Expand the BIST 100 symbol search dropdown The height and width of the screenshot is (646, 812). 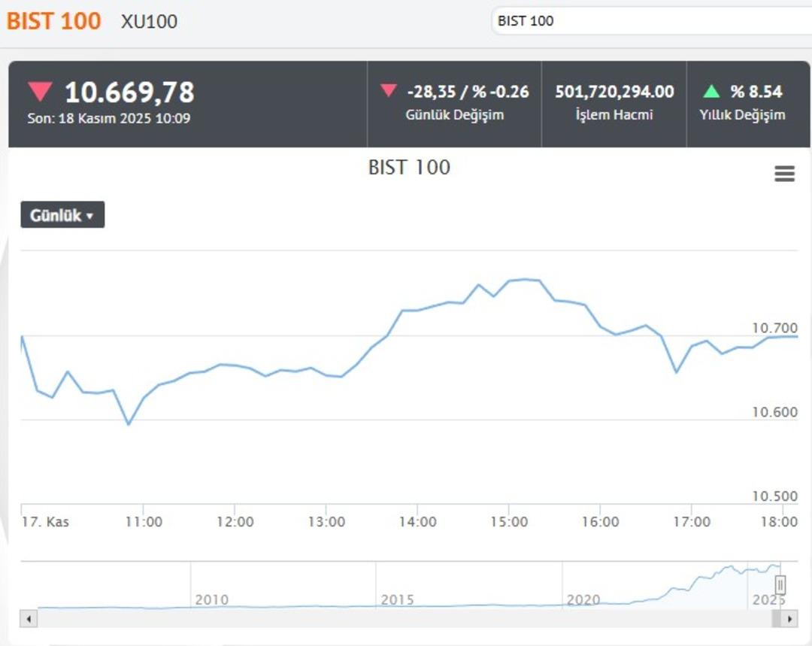pos(647,23)
